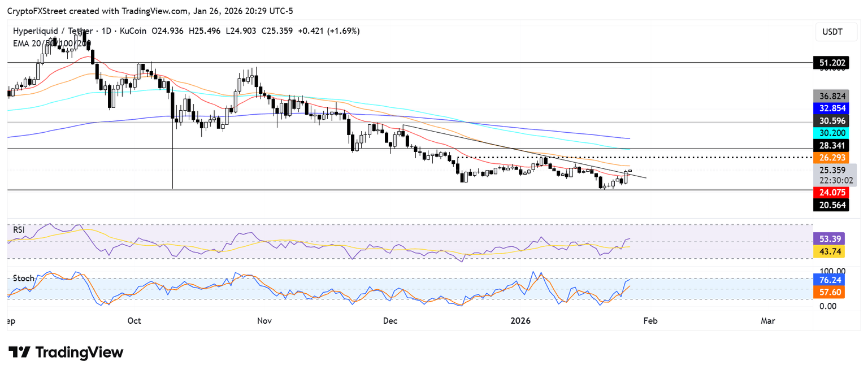
Task: Click the Feb label on time axis
Action: pyautogui.click(x=650, y=321)
